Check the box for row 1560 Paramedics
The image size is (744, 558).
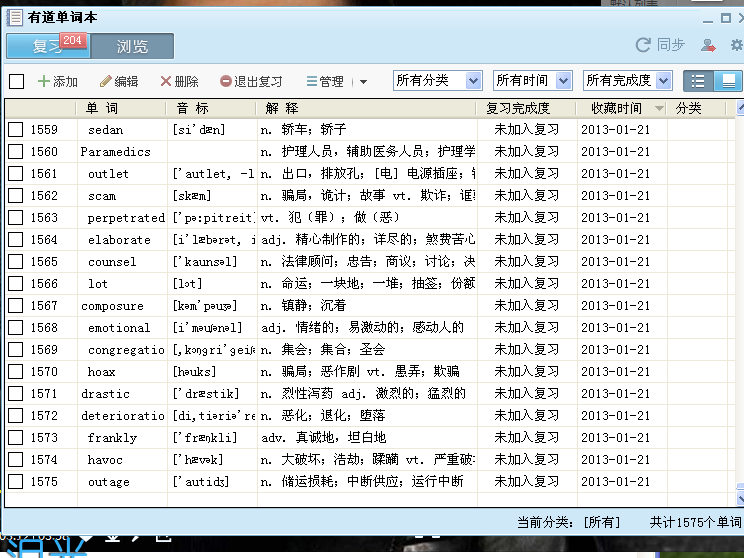[16, 151]
